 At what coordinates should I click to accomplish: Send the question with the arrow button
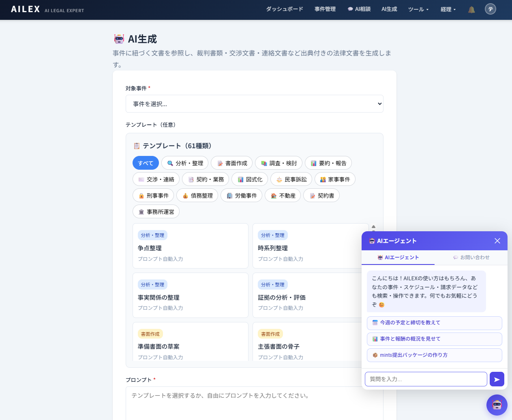pyautogui.click(x=497, y=379)
